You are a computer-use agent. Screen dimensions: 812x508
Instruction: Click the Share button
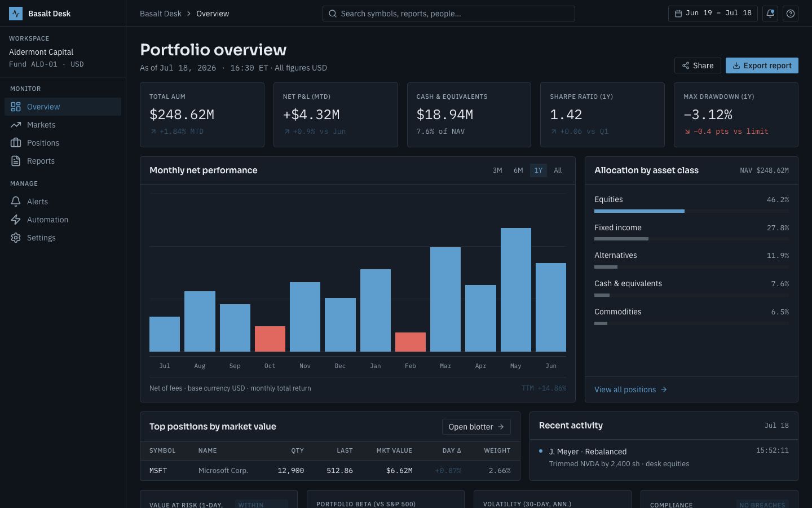click(698, 65)
